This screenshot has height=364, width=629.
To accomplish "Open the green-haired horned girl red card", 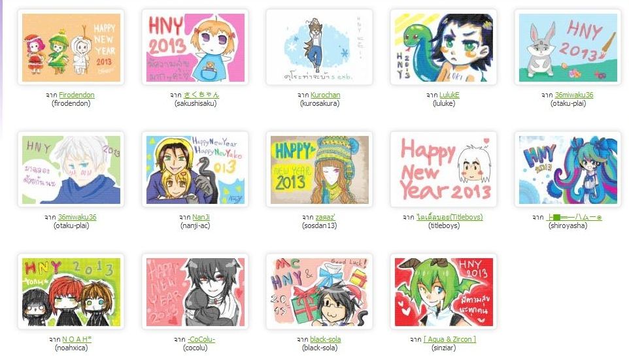I will click(x=444, y=292).
